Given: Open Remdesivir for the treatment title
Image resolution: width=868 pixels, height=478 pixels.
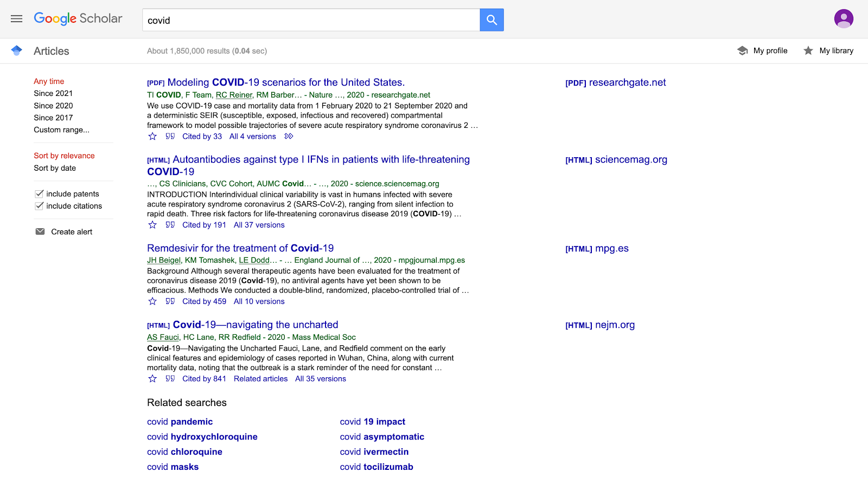Looking at the screenshot, I should (x=240, y=248).
